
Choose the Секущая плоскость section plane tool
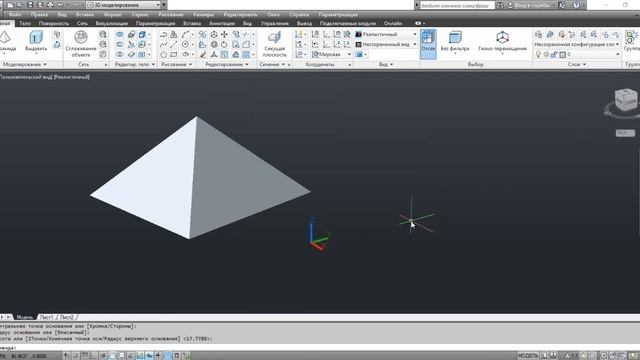tap(275, 44)
